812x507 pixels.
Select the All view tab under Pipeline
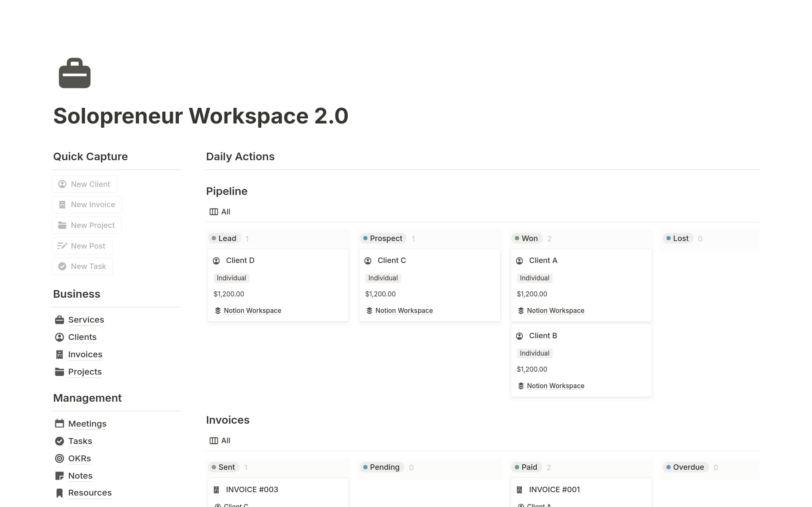tap(220, 212)
